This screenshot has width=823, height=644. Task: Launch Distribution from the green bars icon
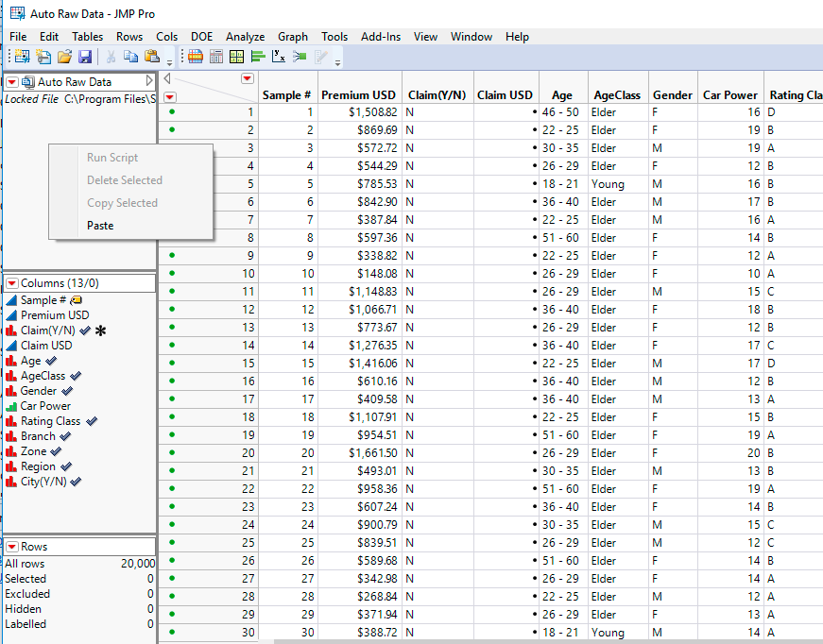click(x=258, y=57)
